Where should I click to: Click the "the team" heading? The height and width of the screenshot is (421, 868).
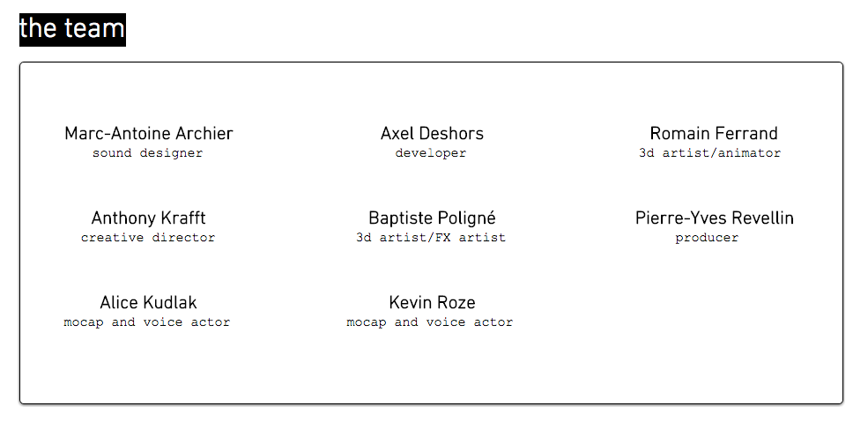click(72, 29)
